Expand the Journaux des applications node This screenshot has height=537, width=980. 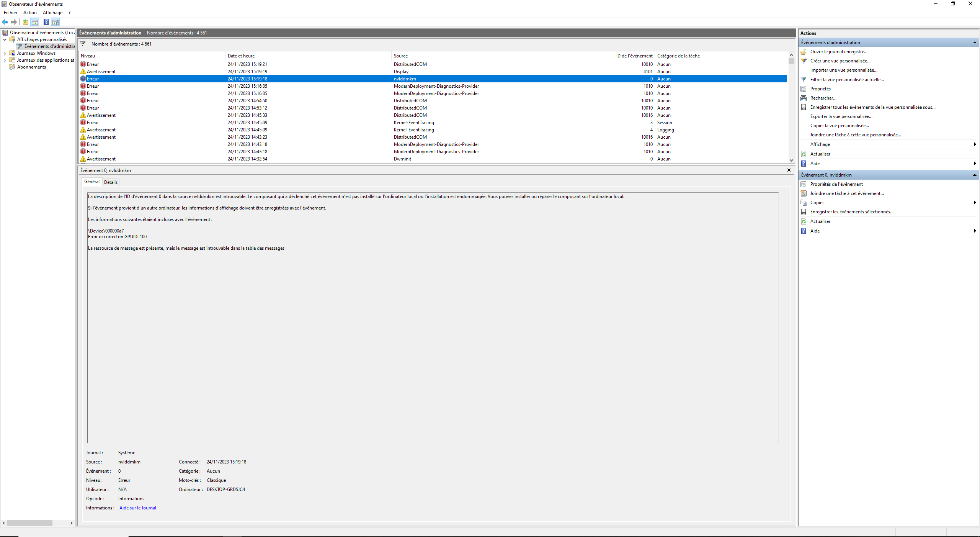pyautogui.click(x=5, y=60)
